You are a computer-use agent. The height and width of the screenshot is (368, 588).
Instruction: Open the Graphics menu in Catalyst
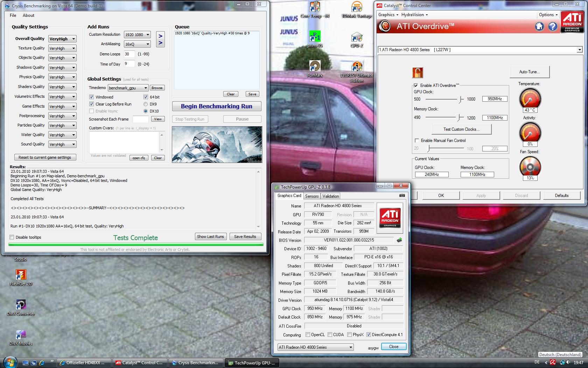pos(388,15)
